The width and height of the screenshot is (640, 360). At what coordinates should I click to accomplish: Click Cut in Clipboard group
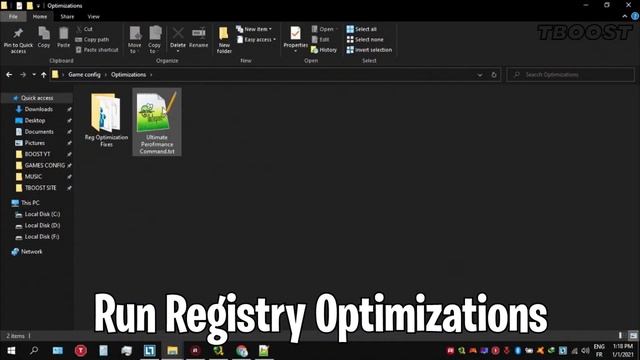[x=84, y=29]
